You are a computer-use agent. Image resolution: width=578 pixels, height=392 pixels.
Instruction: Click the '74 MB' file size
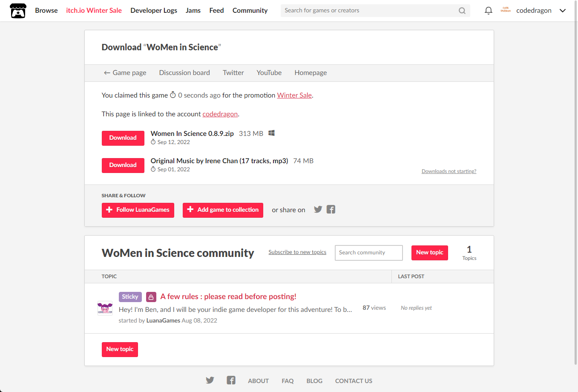click(x=303, y=161)
